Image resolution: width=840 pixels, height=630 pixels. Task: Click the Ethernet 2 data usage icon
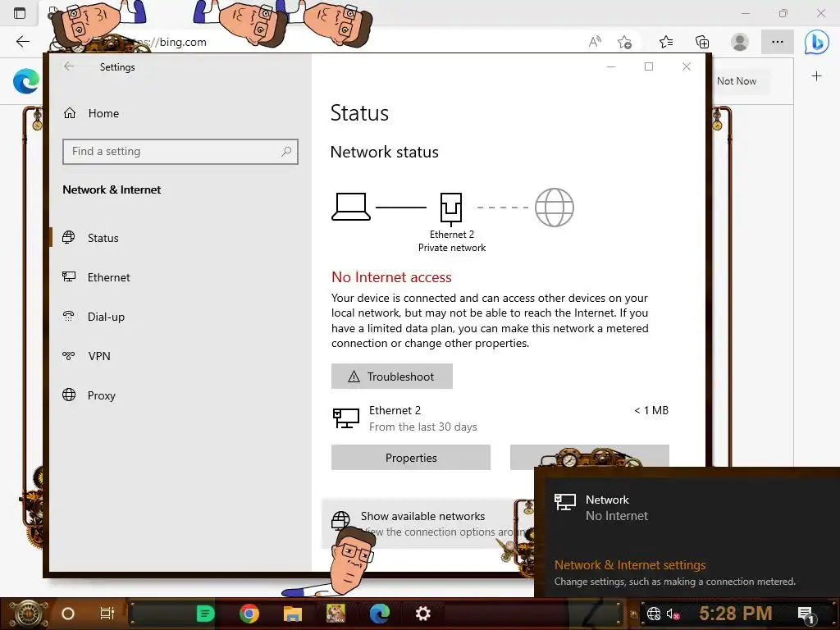click(x=346, y=418)
